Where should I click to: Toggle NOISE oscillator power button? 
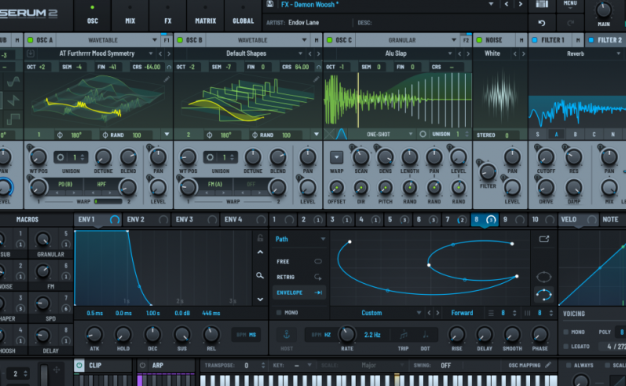479,40
